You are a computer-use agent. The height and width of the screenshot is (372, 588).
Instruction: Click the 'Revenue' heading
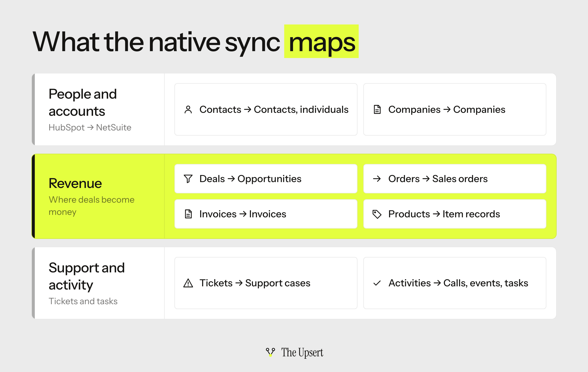click(x=75, y=183)
